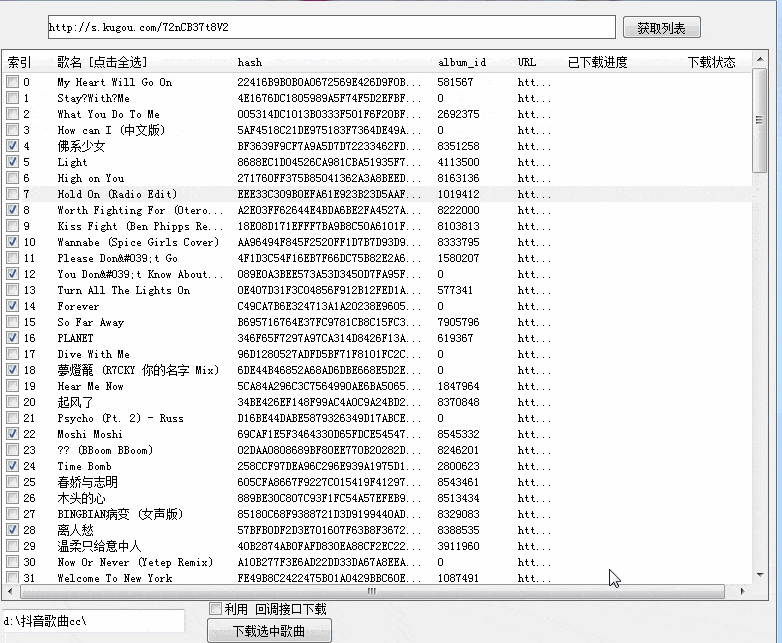This screenshot has height=643, width=782.
Task: Select song name Wannabe (Spice Girls Cover)
Action: [x=138, y=242]
